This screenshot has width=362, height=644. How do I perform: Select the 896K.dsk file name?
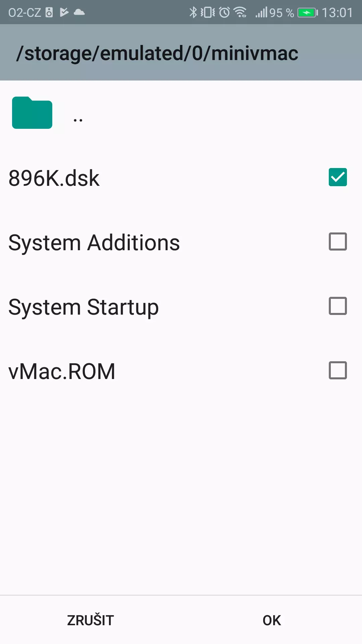tap(54, 178)
